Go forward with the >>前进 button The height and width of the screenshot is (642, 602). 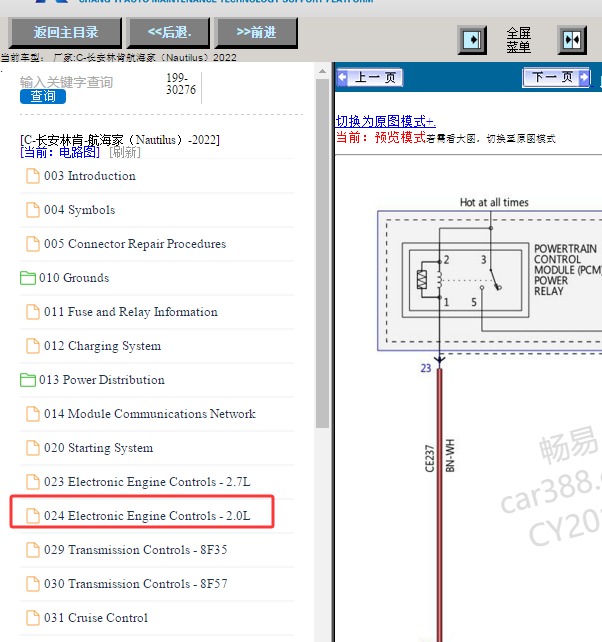click(256, 32)
